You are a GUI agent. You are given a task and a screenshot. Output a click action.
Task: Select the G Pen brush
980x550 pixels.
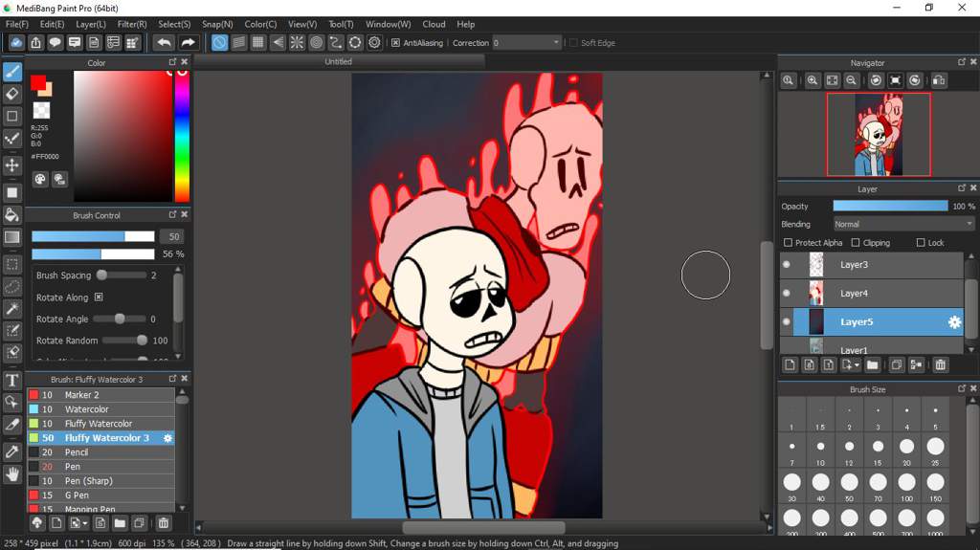(x=101, y=495)
